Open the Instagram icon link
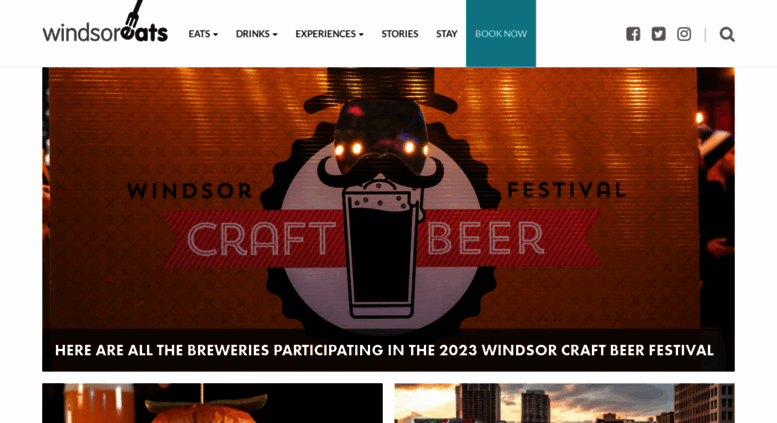Screen dimensions: 777x423 (684, 34)
